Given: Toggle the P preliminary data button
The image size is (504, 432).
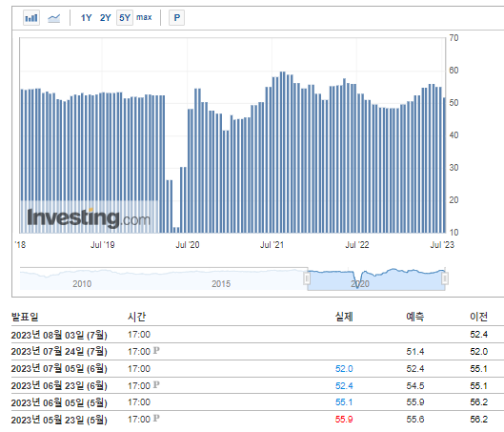Looking at the screenshot, I should tap(177, 18).
